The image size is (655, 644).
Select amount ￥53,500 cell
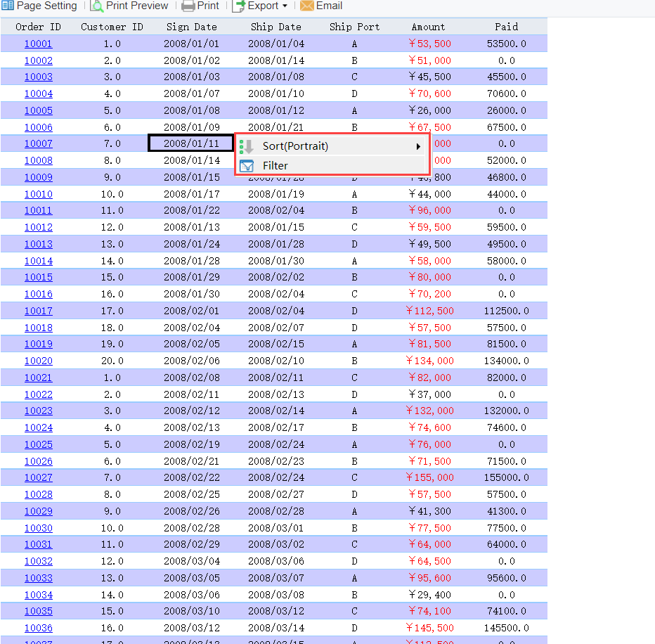(429, 44)
